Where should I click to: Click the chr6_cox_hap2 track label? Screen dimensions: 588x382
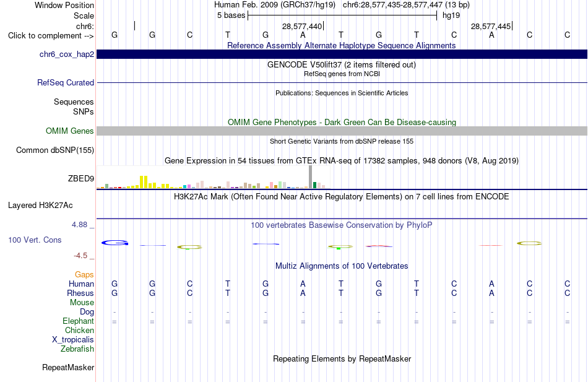tap(67, 54)
